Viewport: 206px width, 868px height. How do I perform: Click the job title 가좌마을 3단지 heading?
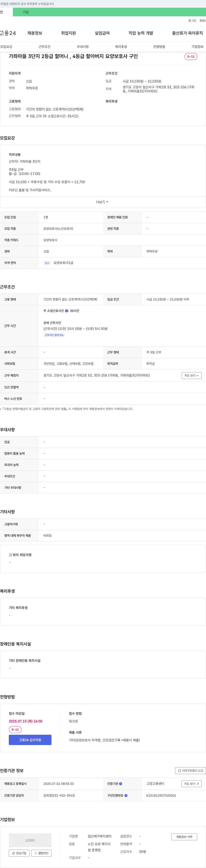pos(73,56)
